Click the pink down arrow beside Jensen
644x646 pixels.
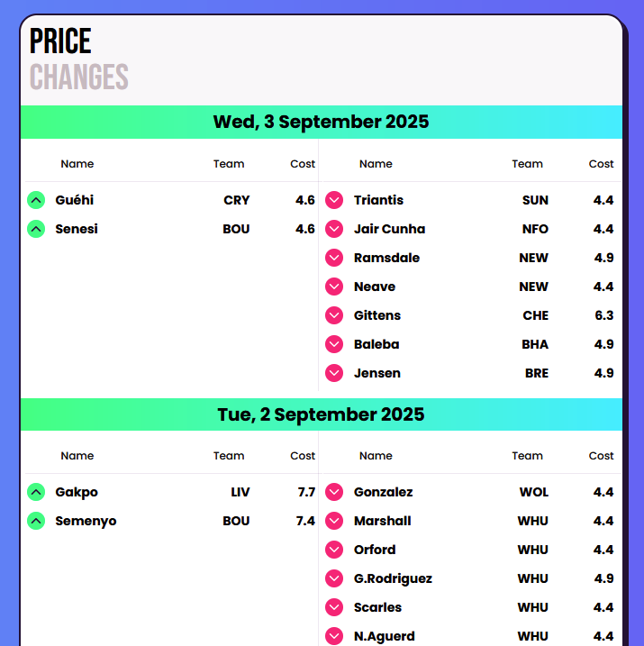point(334,373)
